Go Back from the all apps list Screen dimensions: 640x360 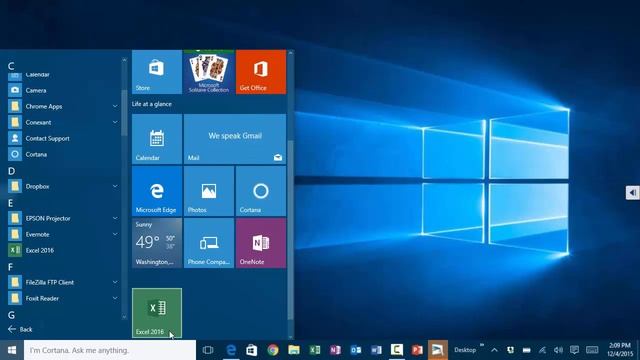pyautogui.click(x=20, y=329)
